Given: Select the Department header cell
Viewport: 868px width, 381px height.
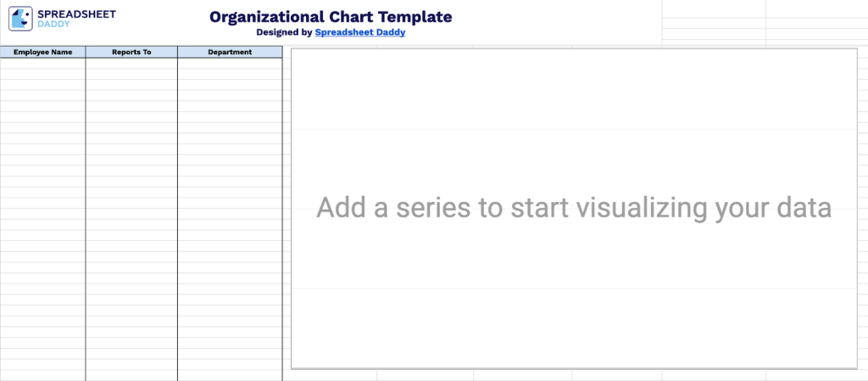Looking at the screenshot, I should coord(230,52).
